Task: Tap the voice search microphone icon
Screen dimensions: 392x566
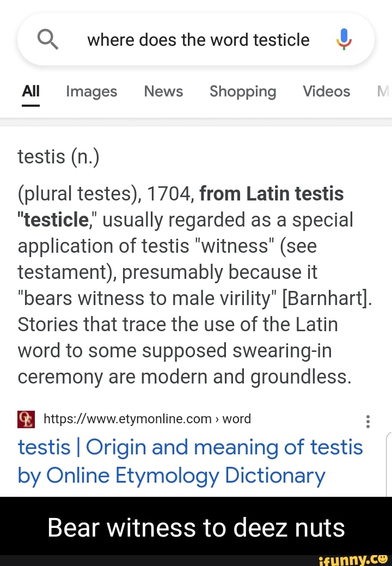Action: pyautogui.click(x=343, y=39)
